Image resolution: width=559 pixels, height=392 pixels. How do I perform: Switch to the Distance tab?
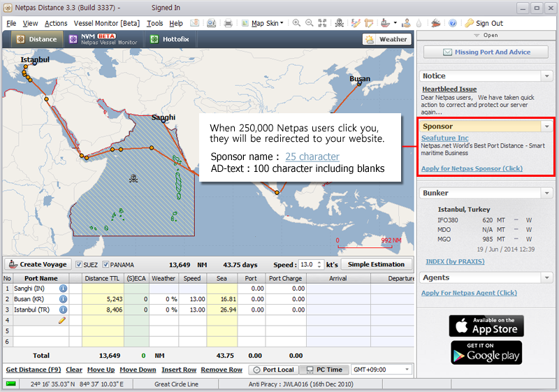[37, 39]
